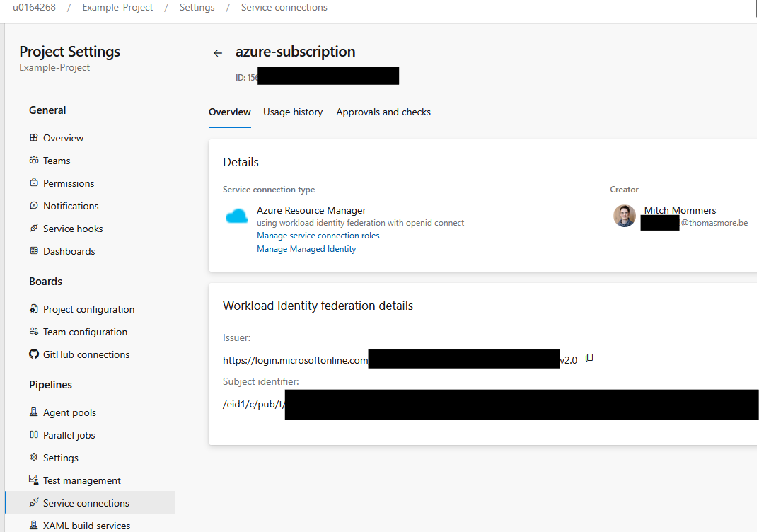Open Manage service connection roles link
This screenshot has height=532, width=759.
318,236
